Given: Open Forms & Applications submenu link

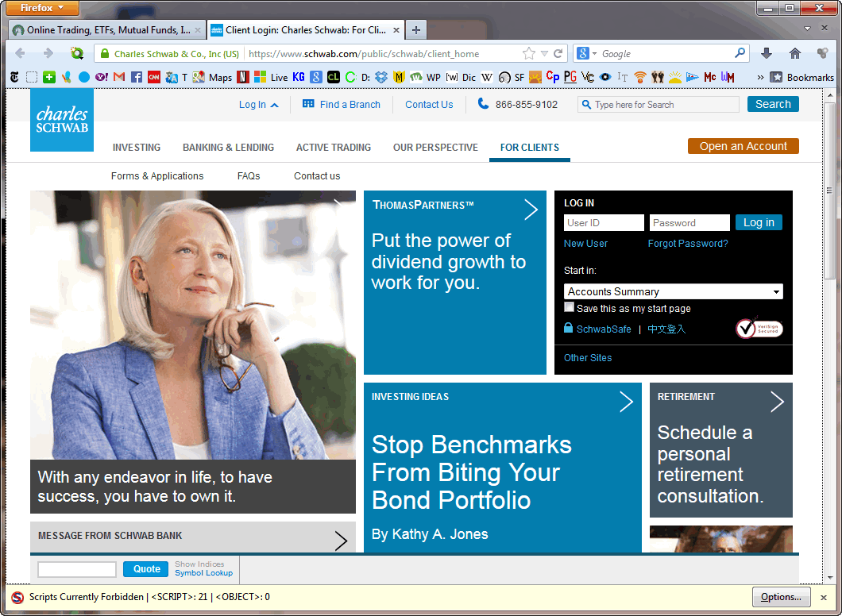Looking at the screenshot, I should click(157, 176).
